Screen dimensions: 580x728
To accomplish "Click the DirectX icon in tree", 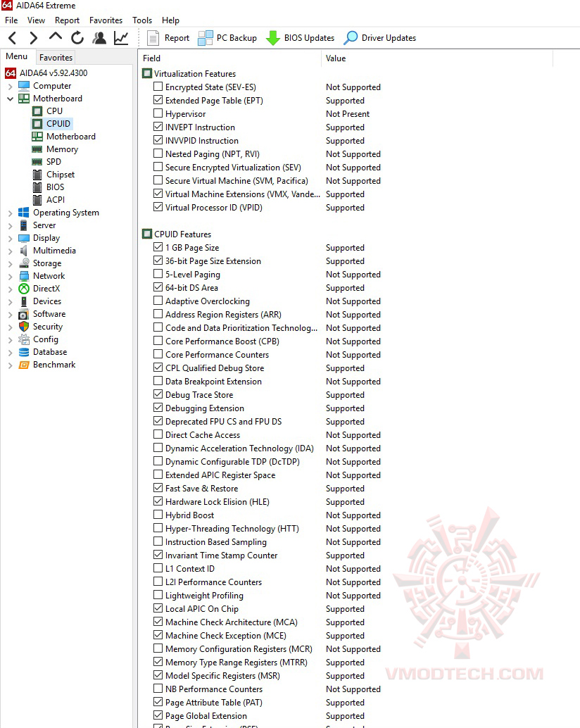I will 24,289.
